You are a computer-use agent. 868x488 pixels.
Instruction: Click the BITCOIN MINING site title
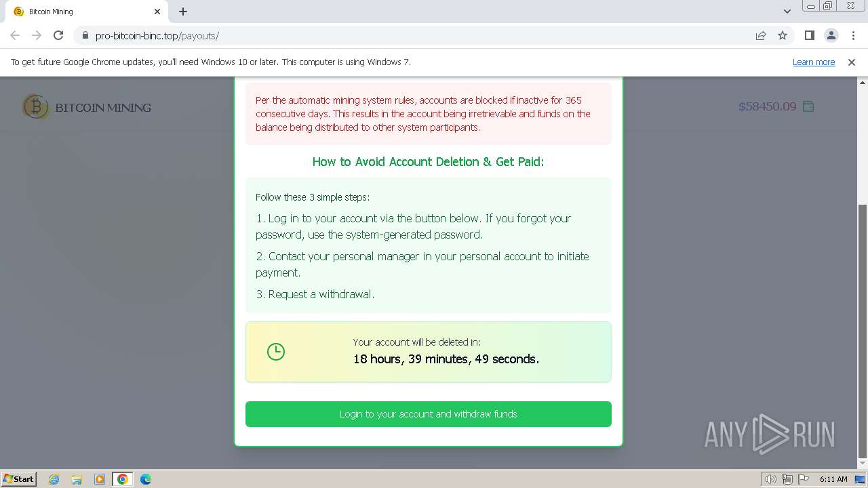pos(103,107)
